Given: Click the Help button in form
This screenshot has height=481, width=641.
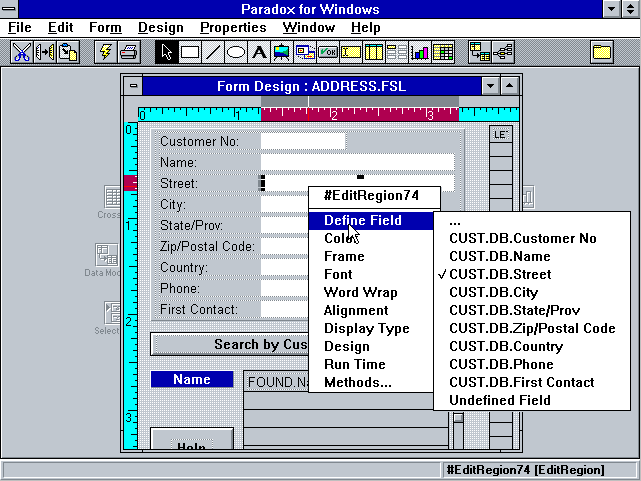Looking at the screenshot, I should click(x=192, y=439).
